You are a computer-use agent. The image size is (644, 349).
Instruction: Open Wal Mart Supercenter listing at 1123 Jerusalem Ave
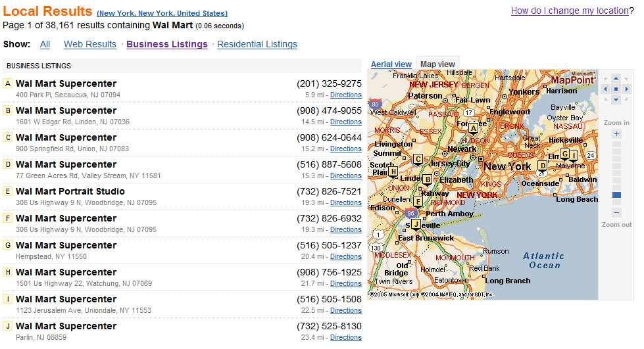click(x=66, y=299)
